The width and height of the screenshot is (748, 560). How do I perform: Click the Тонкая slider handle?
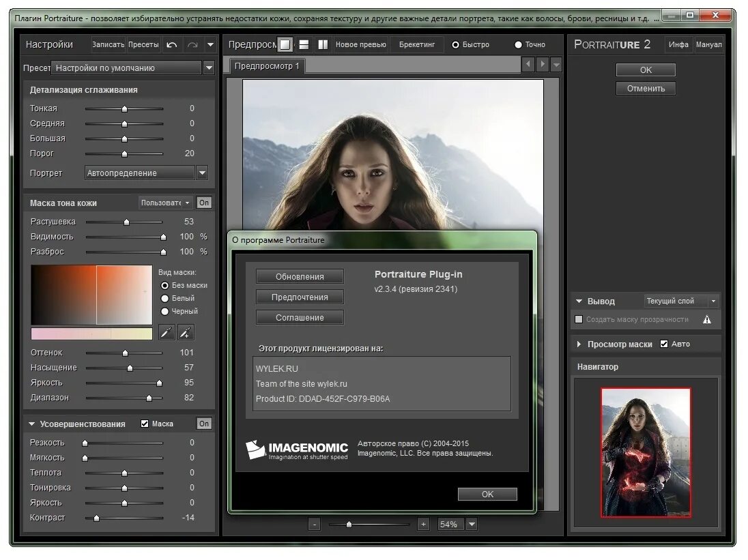(x=124, y=109)
